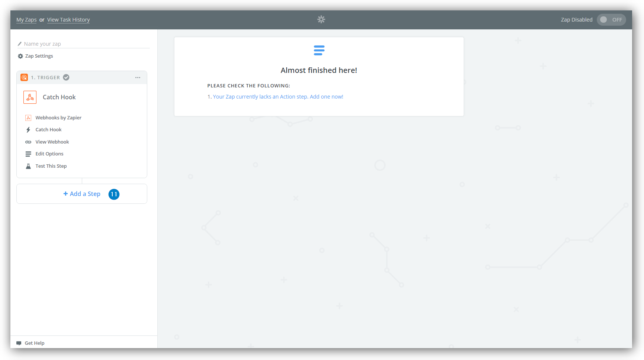644x360 pixels.
Task: Select Test This Step
Action: (51, 166)
